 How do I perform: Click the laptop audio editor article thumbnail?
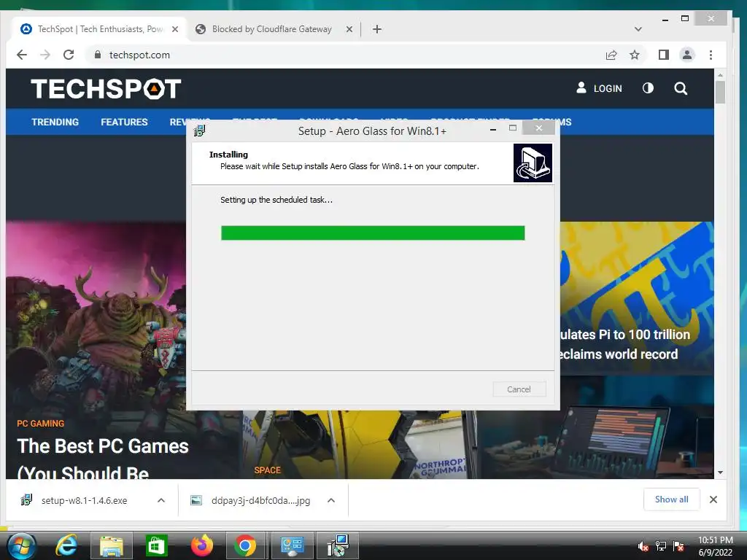pos(595,429)
